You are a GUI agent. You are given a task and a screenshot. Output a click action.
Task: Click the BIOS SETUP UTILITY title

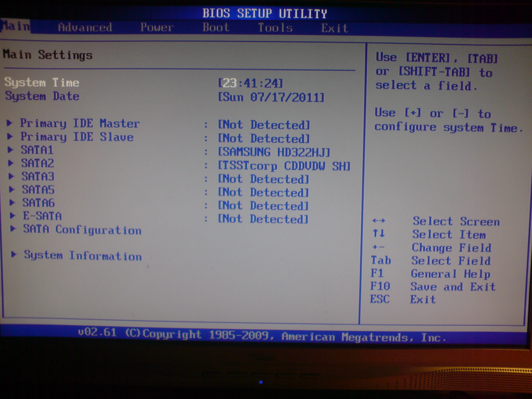tap(264, 13)
